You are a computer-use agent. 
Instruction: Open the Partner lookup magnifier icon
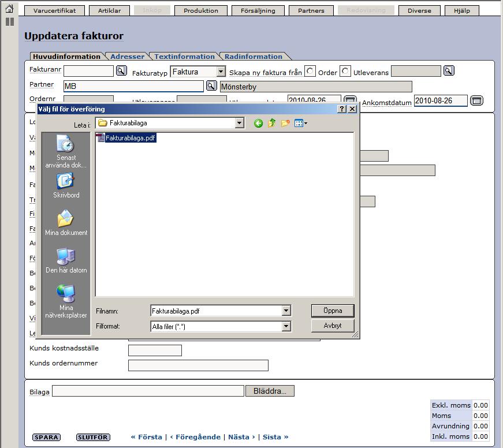click(211, 85)
